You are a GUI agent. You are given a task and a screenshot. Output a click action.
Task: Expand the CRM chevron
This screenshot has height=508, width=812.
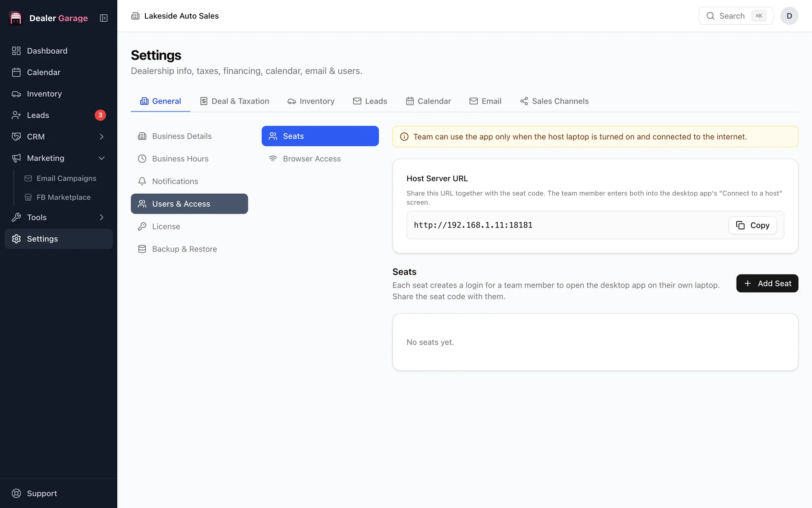(101, 137)
